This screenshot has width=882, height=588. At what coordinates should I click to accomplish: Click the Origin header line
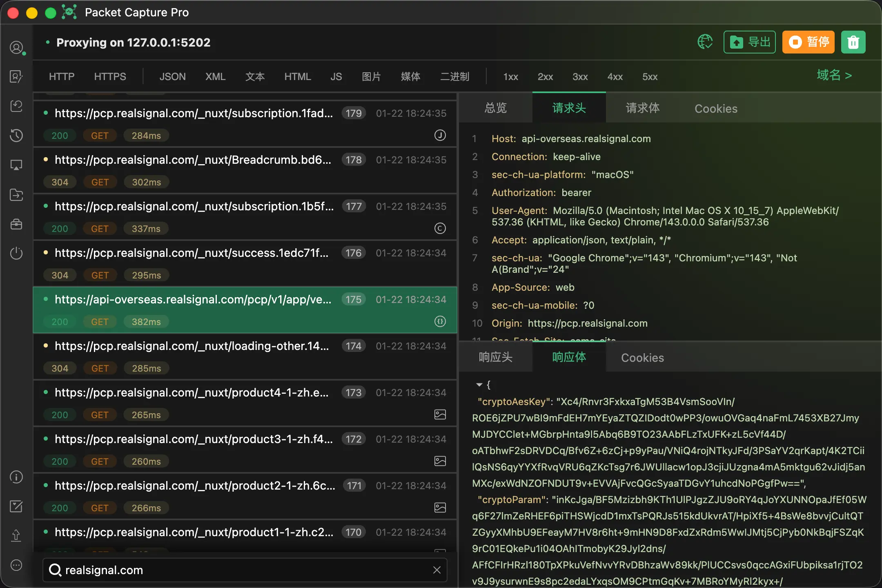pos(570,323)
